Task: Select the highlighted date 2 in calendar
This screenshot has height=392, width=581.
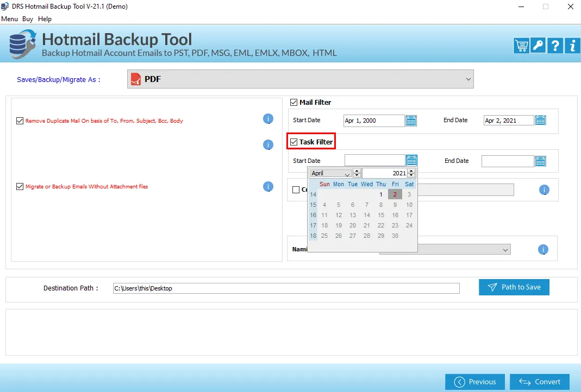Action: (395, 194)
